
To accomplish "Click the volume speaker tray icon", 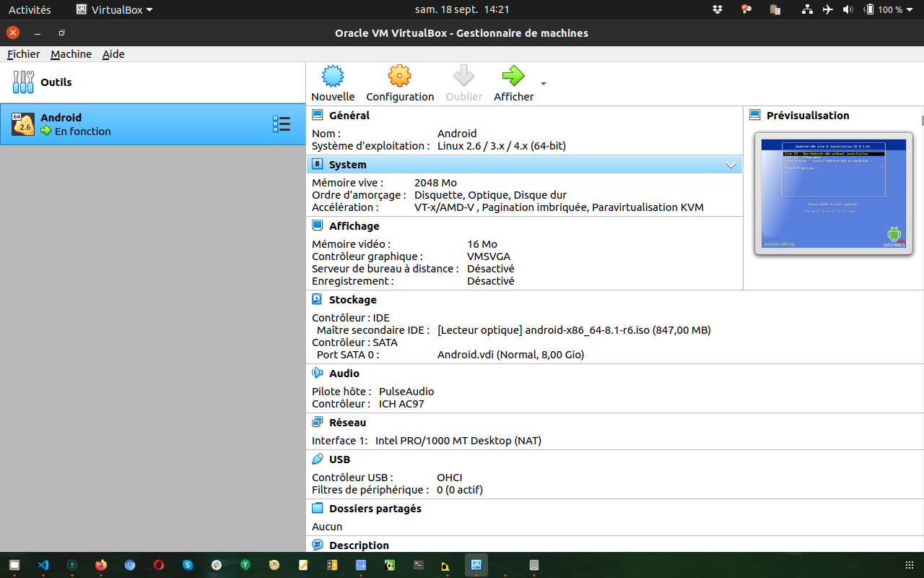I will click(x=847, y=10).
